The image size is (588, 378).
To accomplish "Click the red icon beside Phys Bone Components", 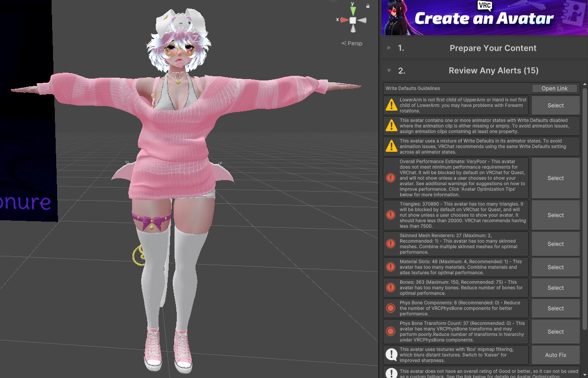I will 391,308.
